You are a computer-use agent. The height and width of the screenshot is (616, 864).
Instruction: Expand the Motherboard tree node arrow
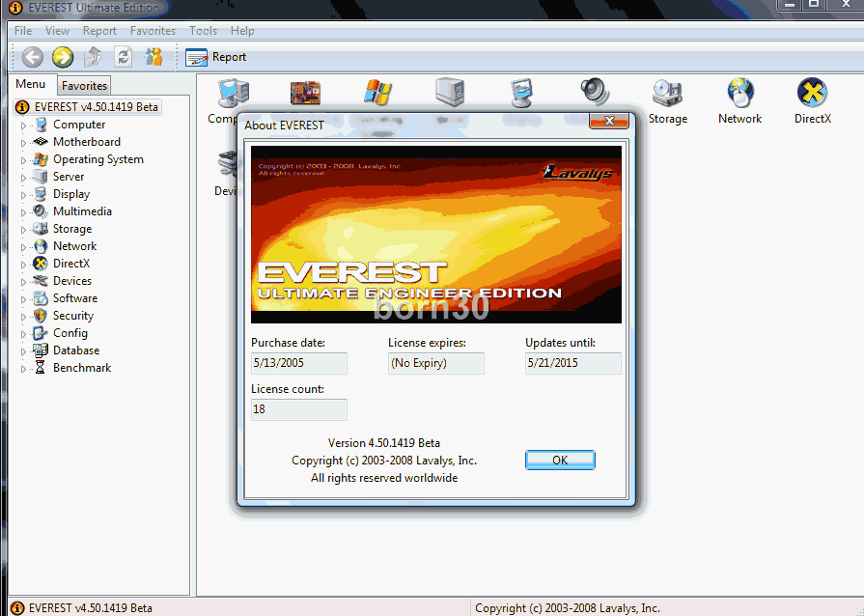(23, 143)
